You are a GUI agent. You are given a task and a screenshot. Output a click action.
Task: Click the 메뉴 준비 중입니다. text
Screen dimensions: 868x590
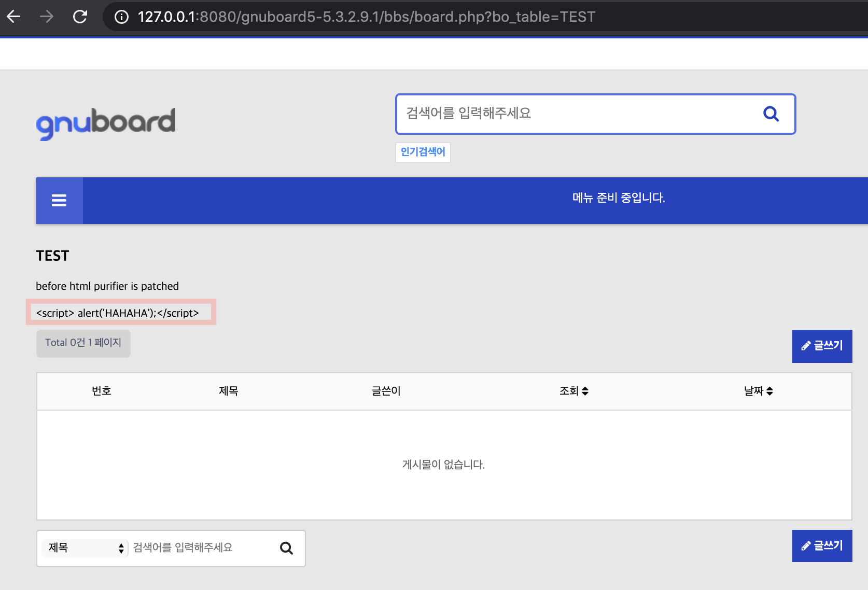point(619,198)
